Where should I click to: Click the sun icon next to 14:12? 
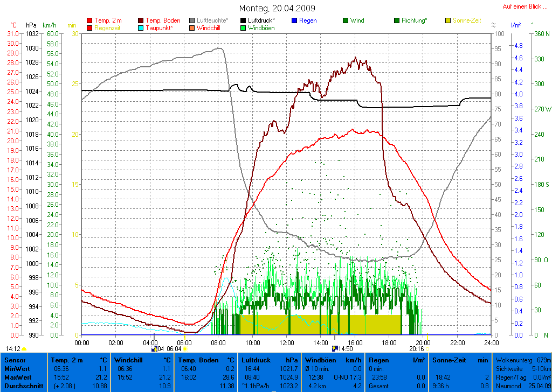click(24, 349)
